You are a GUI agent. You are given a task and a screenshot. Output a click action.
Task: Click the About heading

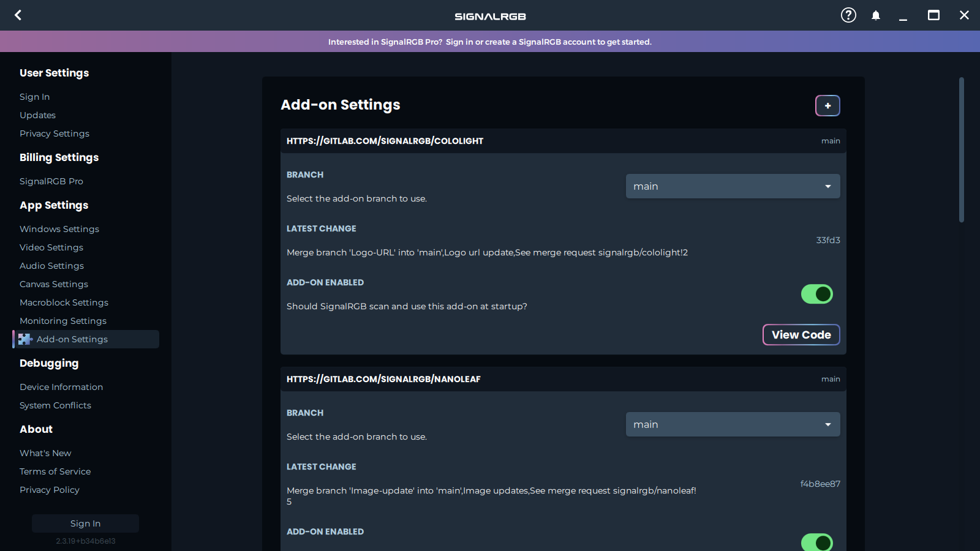(x=36, y=429)
